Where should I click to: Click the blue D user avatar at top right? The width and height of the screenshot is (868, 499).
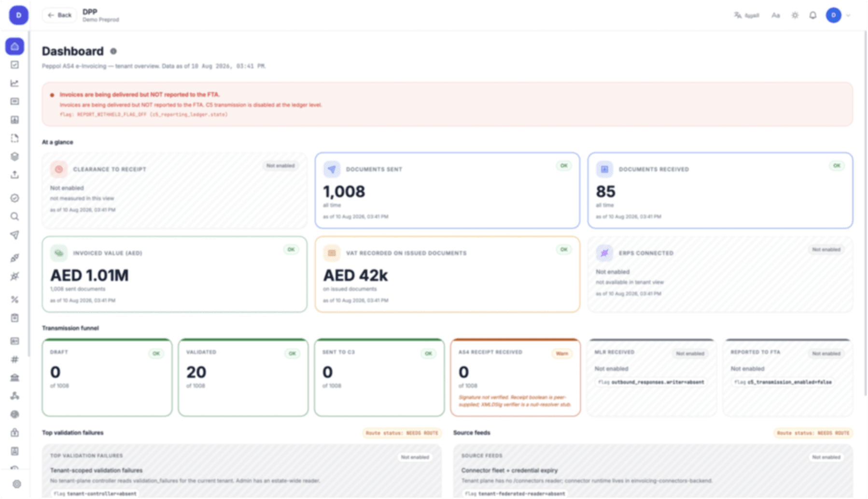coord(833,15)
